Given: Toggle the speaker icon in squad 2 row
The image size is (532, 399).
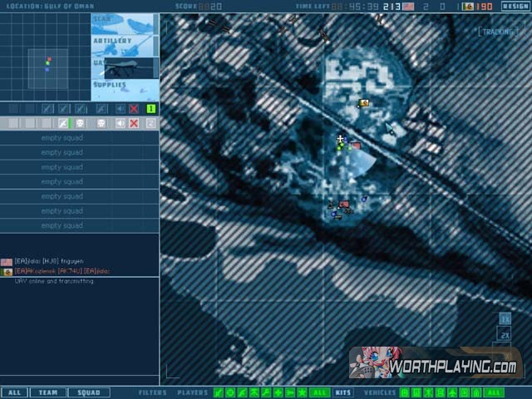Looking at the screenshot, I should 121,123.
